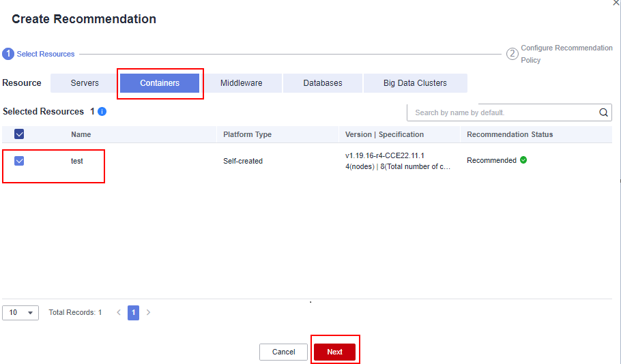Select the Containers resource tab

pyautogui.click(x=160, y=83)
